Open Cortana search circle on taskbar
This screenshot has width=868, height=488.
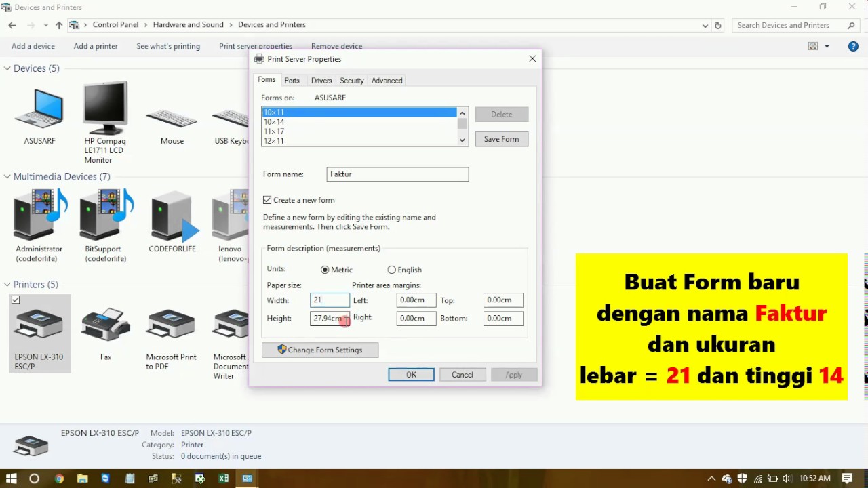pyautogui.click(x=34, y=479)
